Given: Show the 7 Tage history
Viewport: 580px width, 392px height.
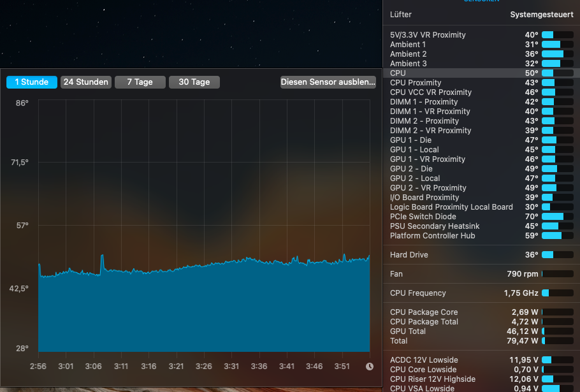Looking at the screenshot, I should tap(140, 82).
